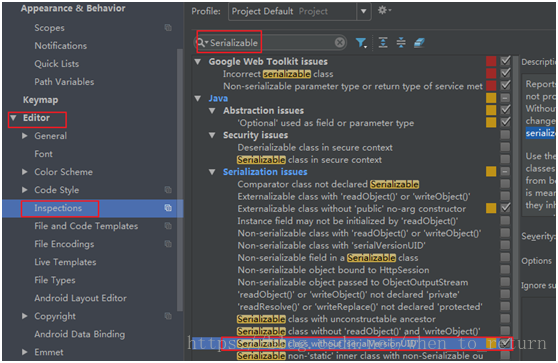Enable Comparator class not declared Serializable
558x363 pixels.
(x=505, y=184)
